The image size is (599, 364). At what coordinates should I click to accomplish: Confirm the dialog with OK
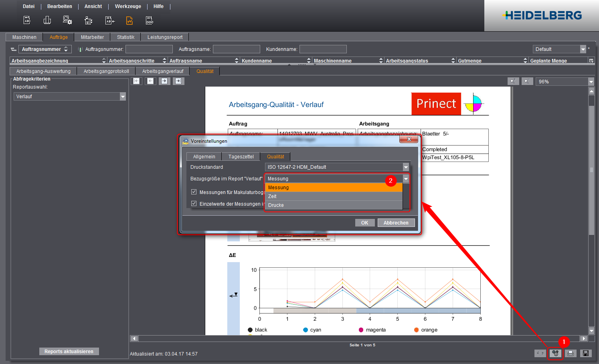(x=365, y=223)
